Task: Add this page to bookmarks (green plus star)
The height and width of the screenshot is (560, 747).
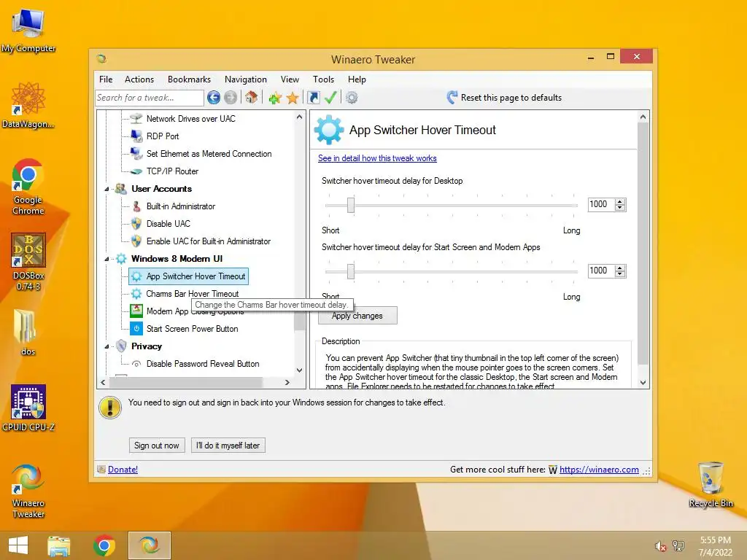Action: (275, 98)
